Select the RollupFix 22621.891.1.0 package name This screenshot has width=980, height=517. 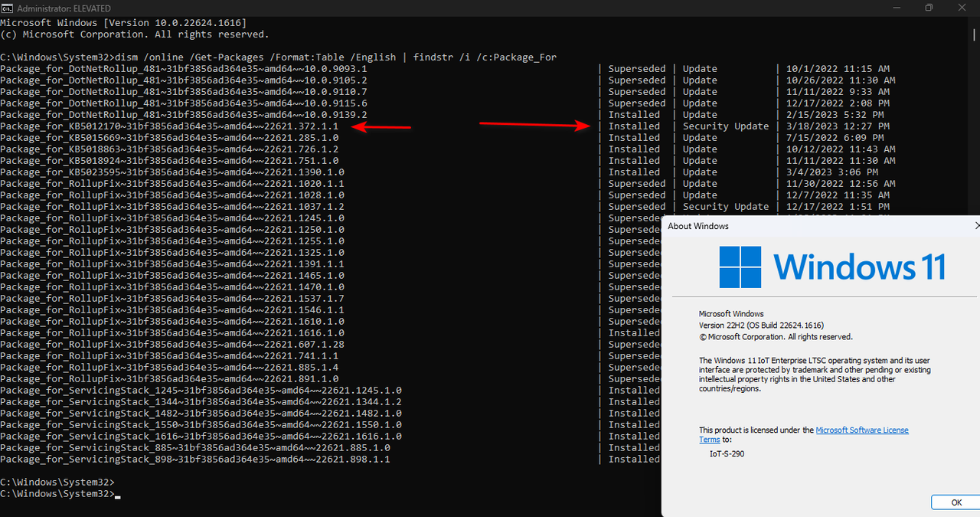[169, 379]
